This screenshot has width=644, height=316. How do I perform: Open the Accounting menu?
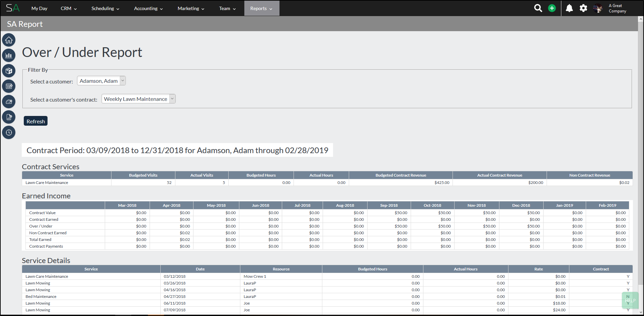point(148,8)
